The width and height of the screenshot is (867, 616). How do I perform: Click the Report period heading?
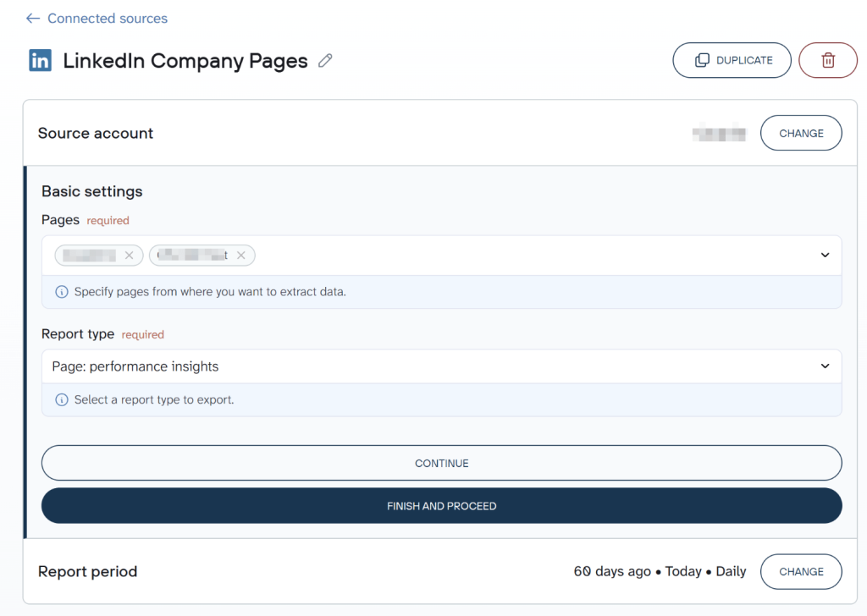[87, 571]
